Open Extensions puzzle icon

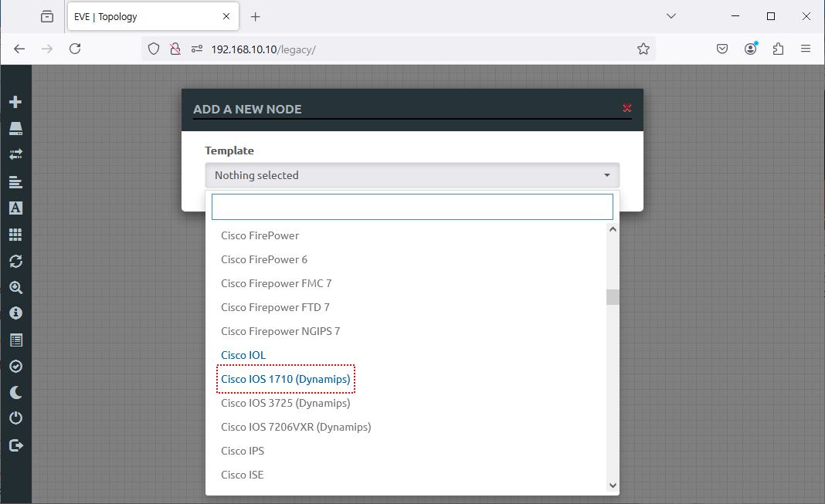pos(778,49)
